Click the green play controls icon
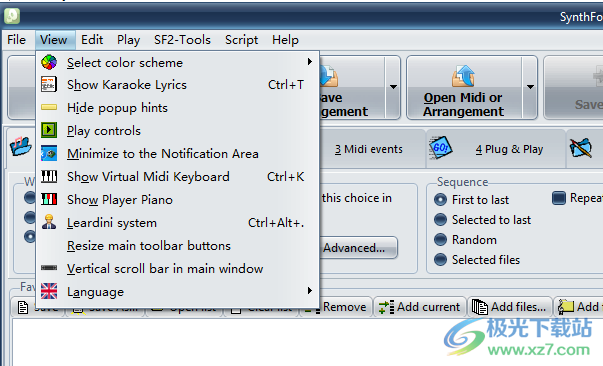 click(x=49, y=130)
